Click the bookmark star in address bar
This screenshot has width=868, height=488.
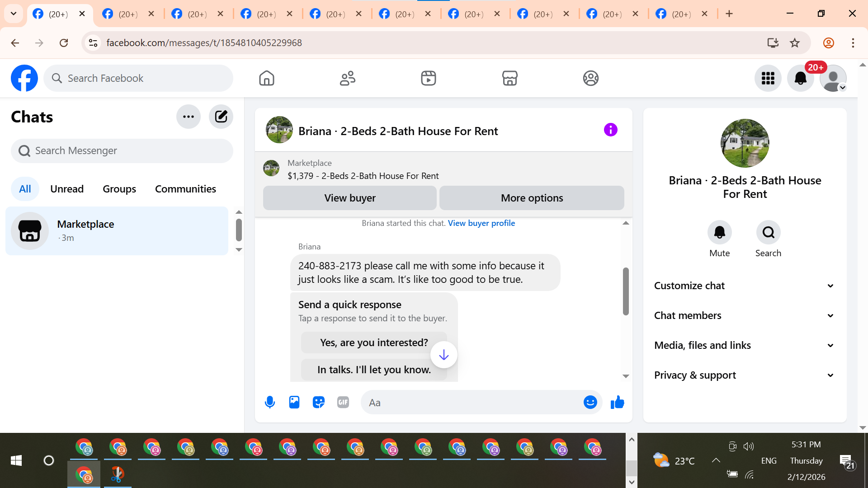point(795,43)
